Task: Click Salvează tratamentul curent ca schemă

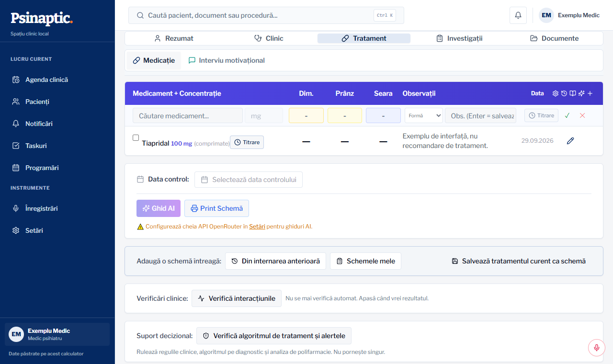Action: point(519,261)
